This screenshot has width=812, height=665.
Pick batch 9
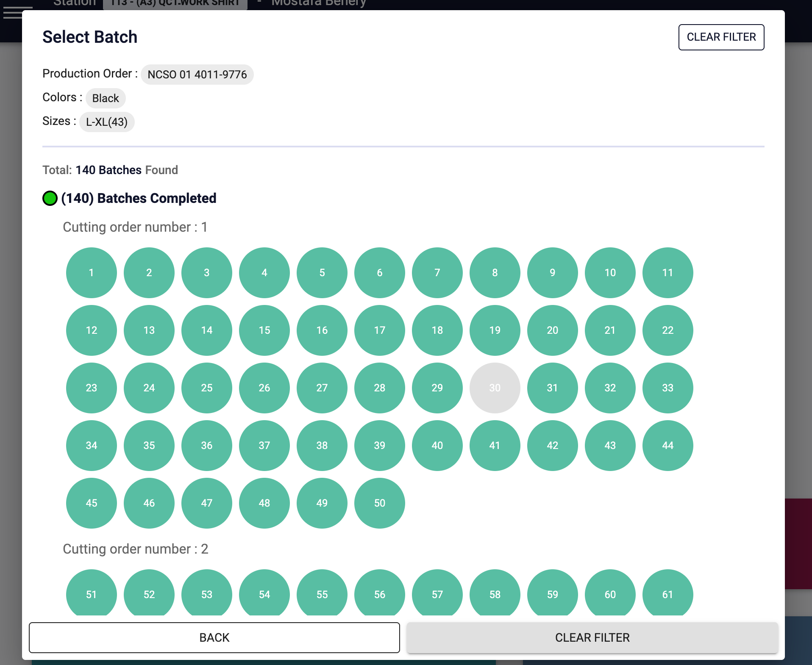pos(553,273)
